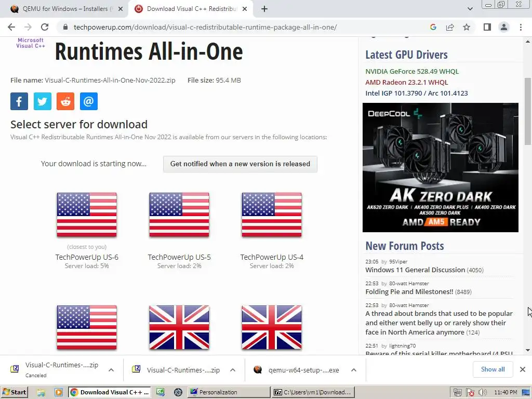Toggle the browser side panel
Image resolution: width=532 pixels, height=399 pixels.
[x=487, y=27]
